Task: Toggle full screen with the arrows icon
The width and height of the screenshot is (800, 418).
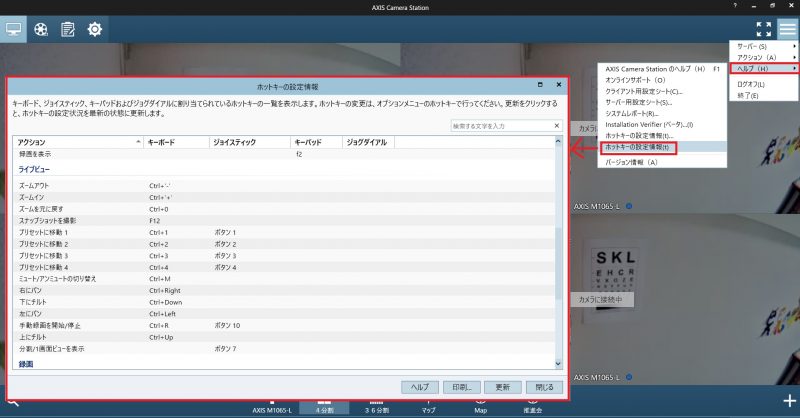Action: coord(763,29)
